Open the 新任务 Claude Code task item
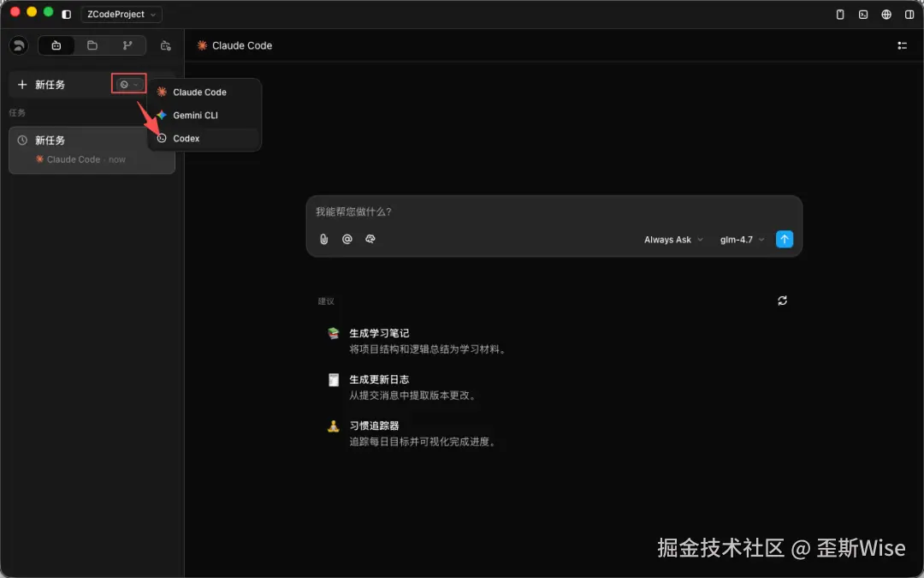924x578 pixels. tap(92, 150)
